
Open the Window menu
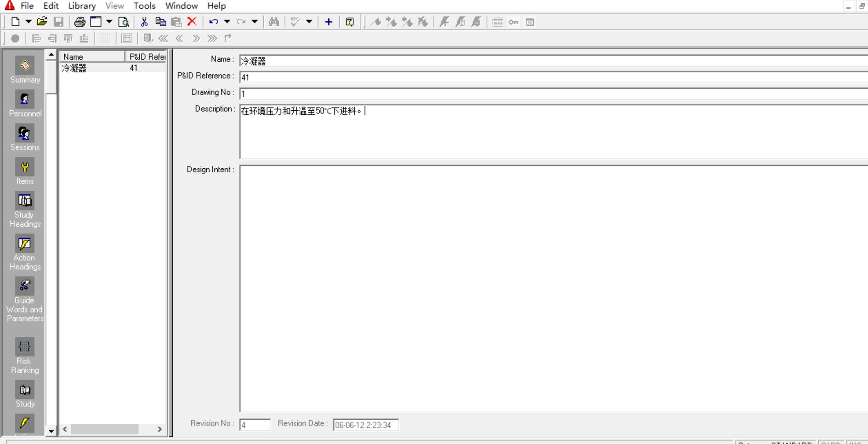(x=182, y=6)
